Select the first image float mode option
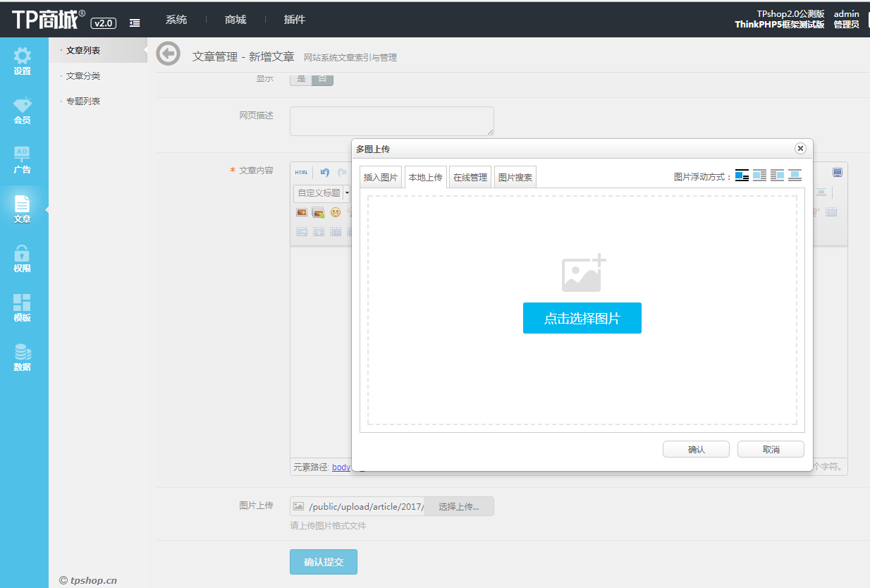 [742, 176]
